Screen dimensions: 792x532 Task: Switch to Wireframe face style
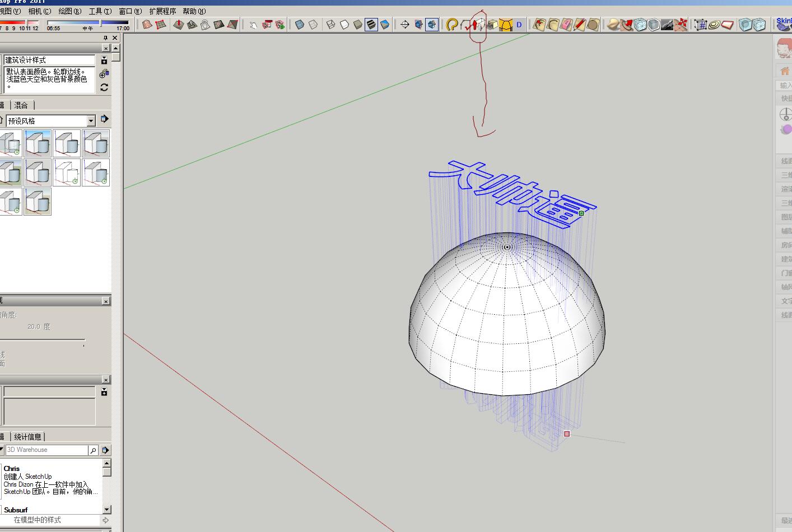(x=331, y=25)
